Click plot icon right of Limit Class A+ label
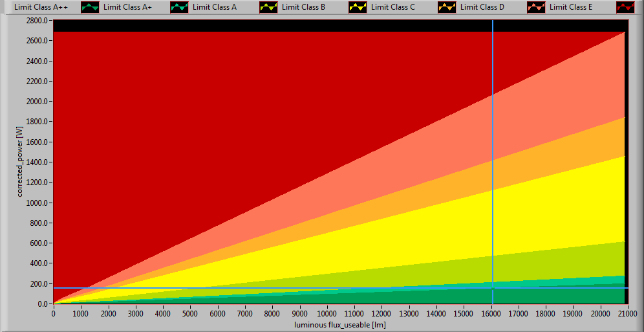The width and height of the screenshot is (644, 332). (179, 8)
